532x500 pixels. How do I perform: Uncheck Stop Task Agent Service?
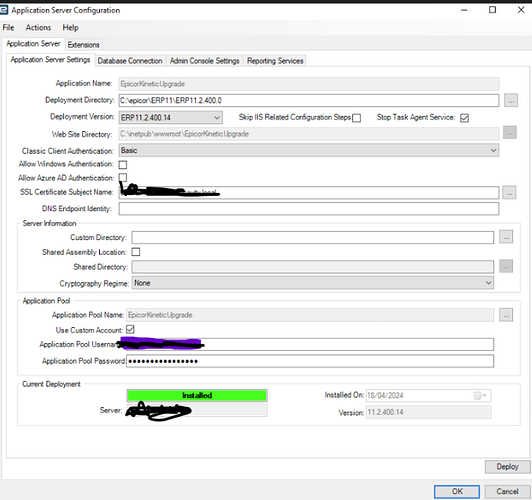coord(464,118)
